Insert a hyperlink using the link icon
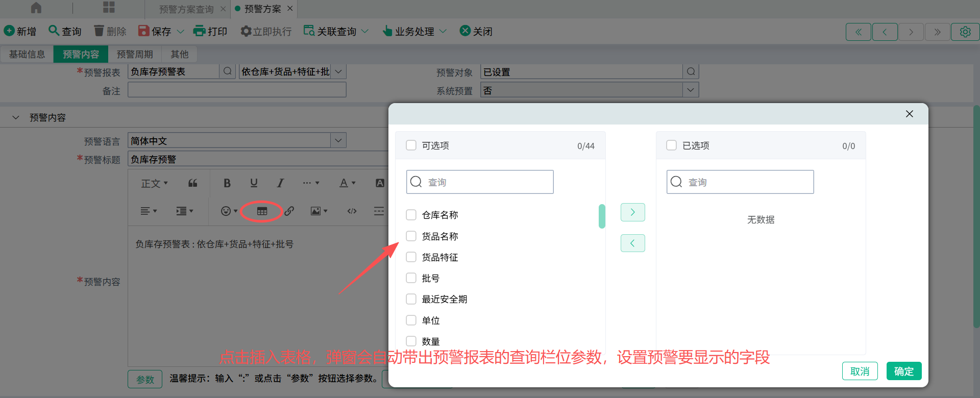980x398 pixels. (x=289, y=211)
